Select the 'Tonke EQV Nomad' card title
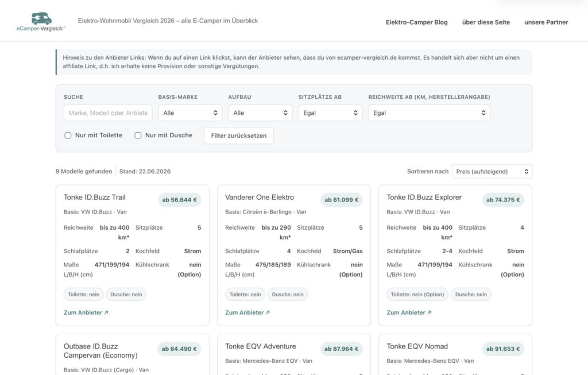 (x=417, y=346)
